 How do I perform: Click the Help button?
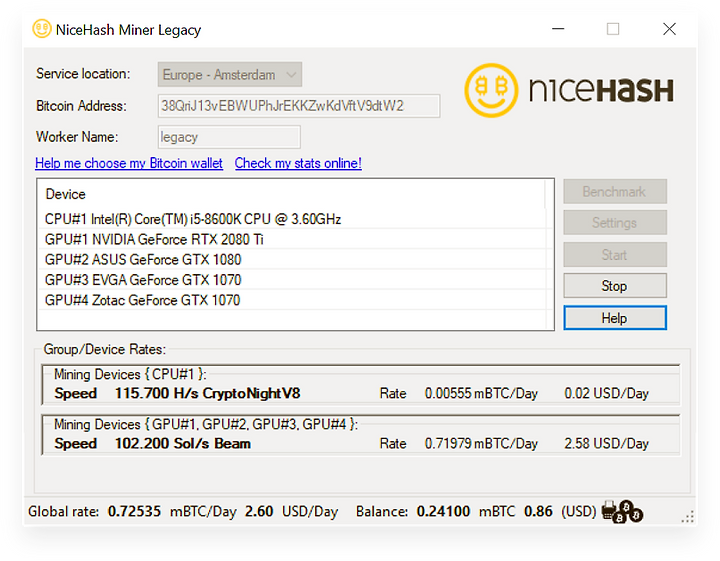click(x=615, y=318)
